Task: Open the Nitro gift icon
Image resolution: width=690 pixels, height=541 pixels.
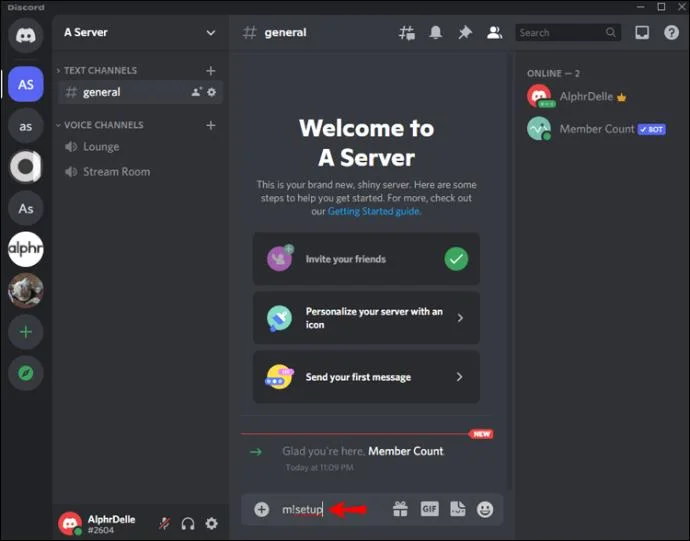Action: tap(400, 509)
